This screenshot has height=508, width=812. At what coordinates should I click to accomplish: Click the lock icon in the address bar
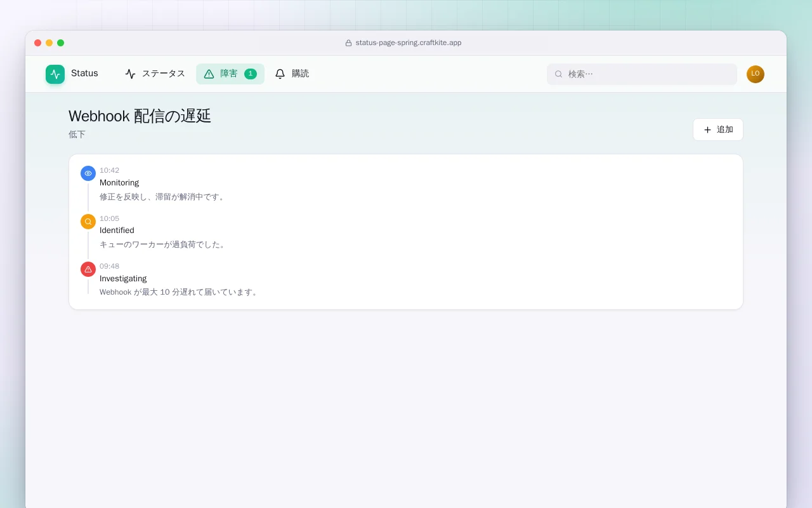pos(348,43)
